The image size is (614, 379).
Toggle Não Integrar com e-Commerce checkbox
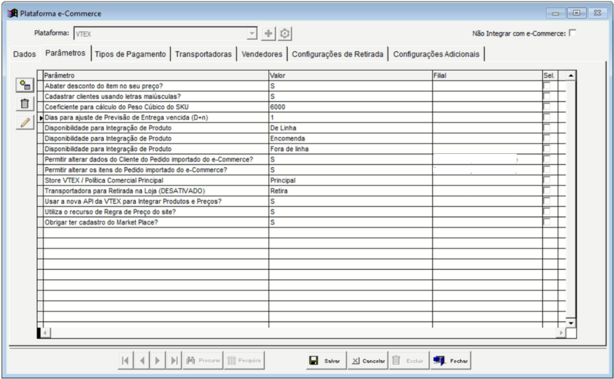572,33
